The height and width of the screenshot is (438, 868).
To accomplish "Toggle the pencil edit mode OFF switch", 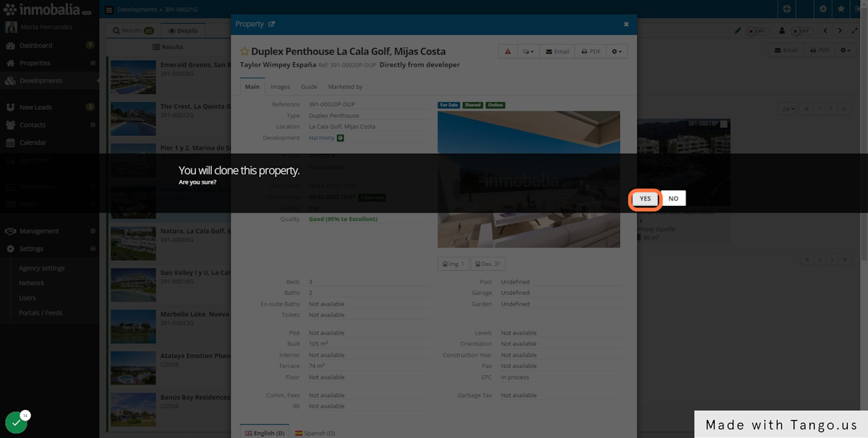I will click(x=757, y=31).
